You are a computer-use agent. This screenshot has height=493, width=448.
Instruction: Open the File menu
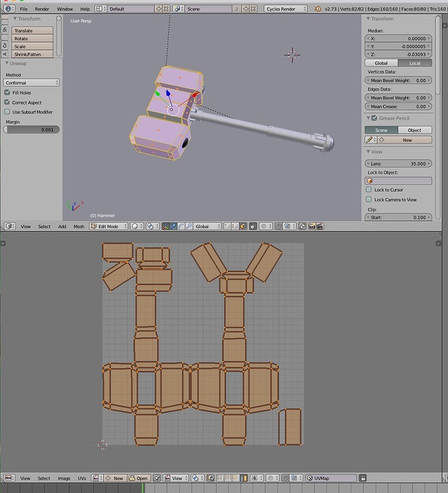pyautogui.click(x=24, y=9)
